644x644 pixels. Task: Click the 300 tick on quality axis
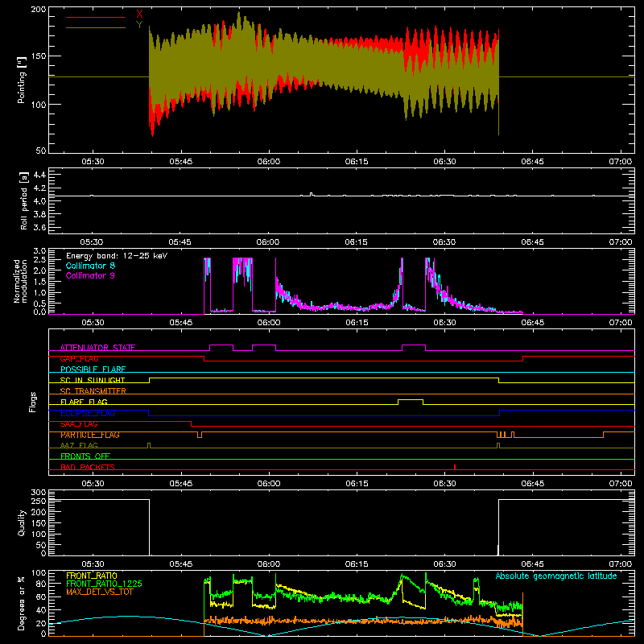click(x=38, y=493)
